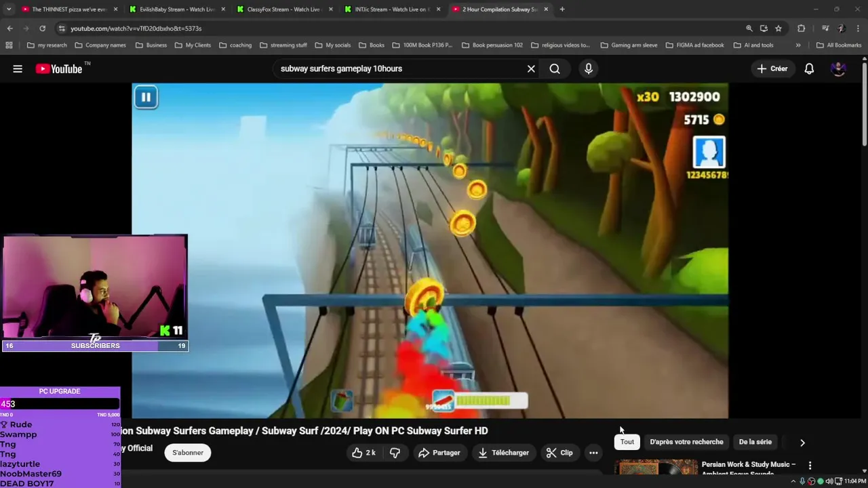Open the Clip scissors button

click(560, 453)
